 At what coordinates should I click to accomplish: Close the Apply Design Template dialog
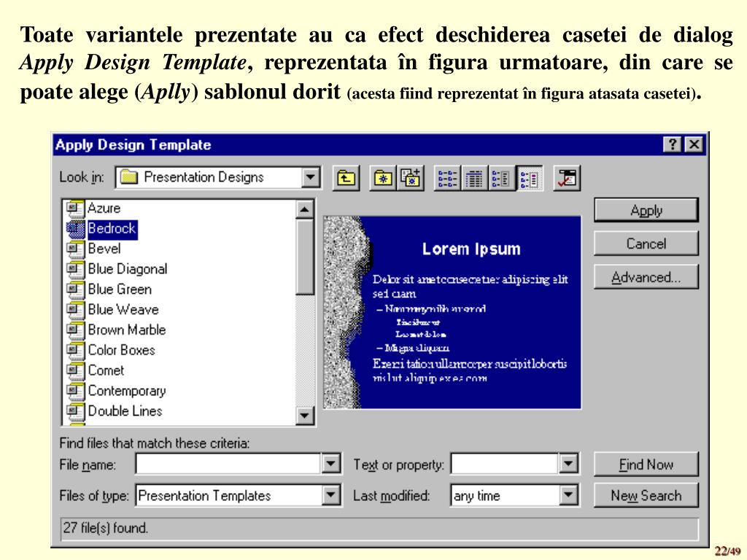[x=694, y=144]
